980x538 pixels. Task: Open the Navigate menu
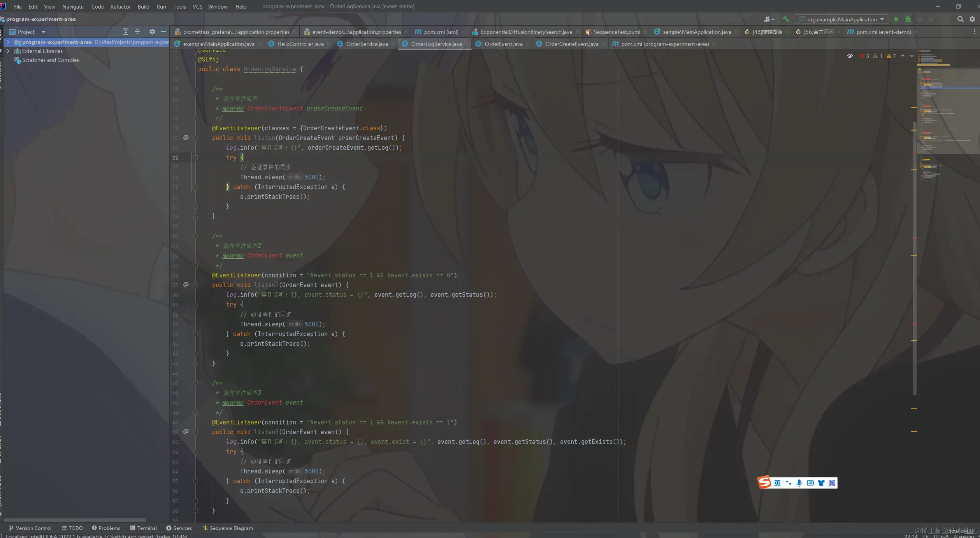click(x=73, y=7)
